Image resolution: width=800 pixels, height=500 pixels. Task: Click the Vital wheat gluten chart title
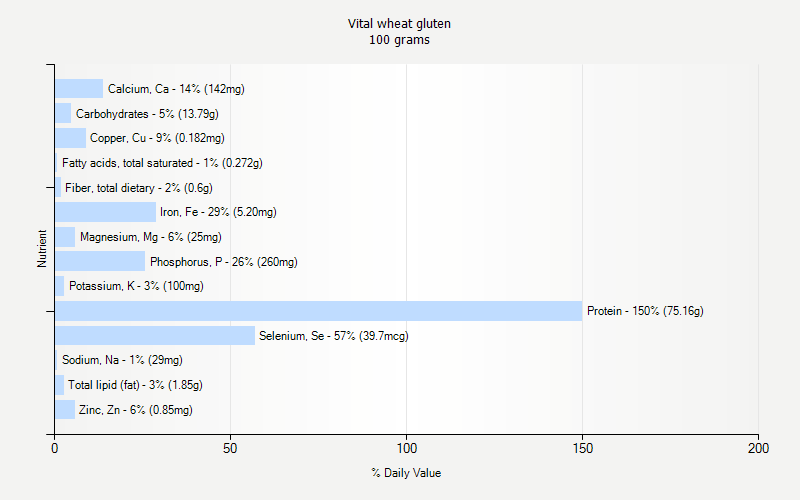(400, 23)
